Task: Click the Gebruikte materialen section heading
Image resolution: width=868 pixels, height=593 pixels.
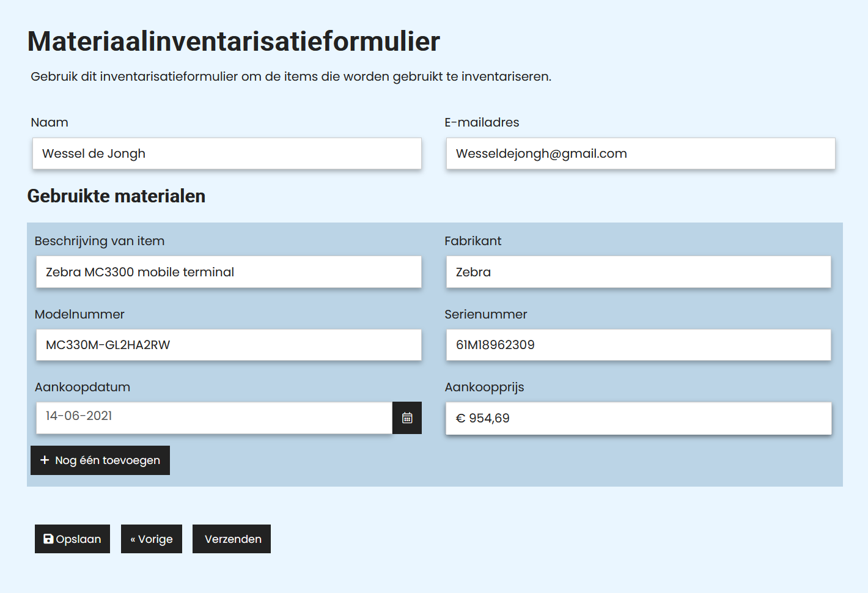Action: (116, 196)
